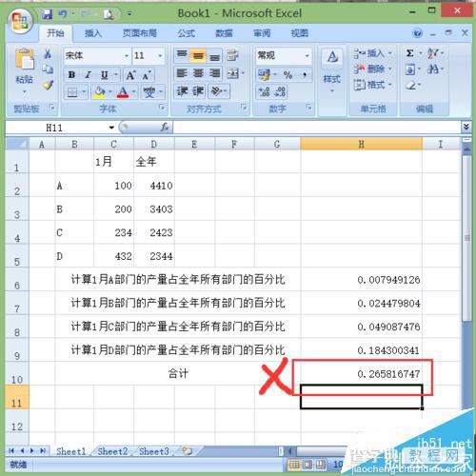Apply cell borders
Image resolution: width=476 pixels, height=476 pixels.
(72, 92)
